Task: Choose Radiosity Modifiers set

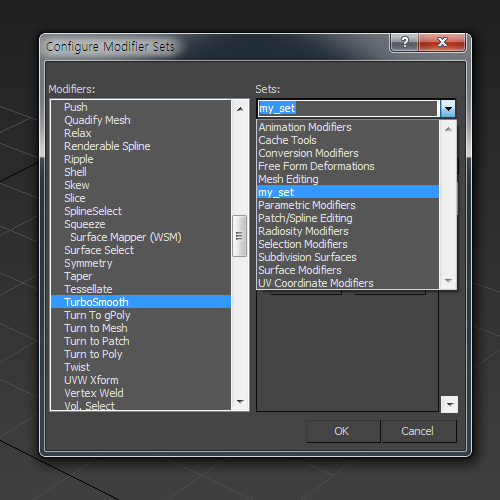Action: 348,231
